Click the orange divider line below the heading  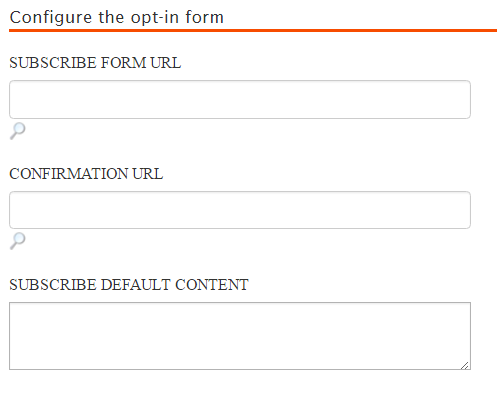(x=253, y=30)
